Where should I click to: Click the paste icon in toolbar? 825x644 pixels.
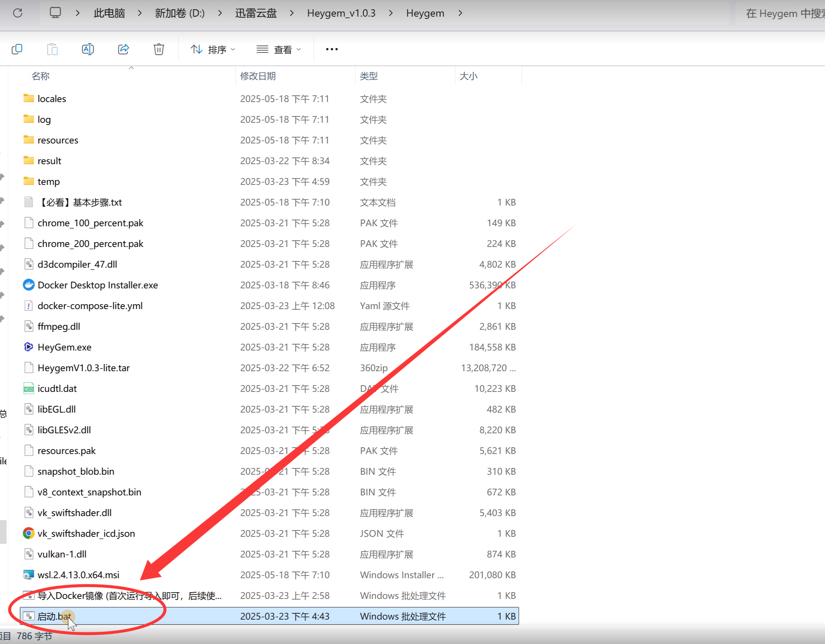point(52,49)
